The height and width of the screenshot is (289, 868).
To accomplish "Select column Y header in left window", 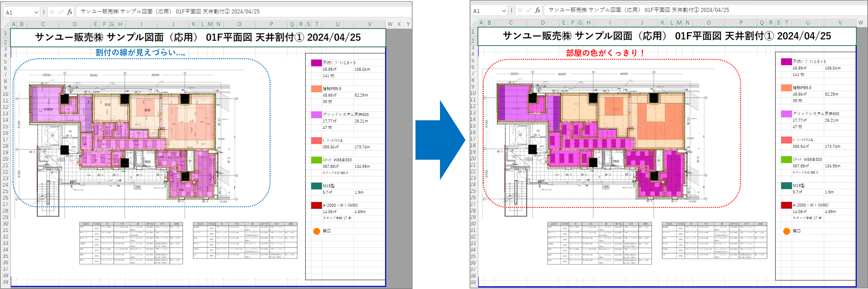I will (x=408, y=24).
